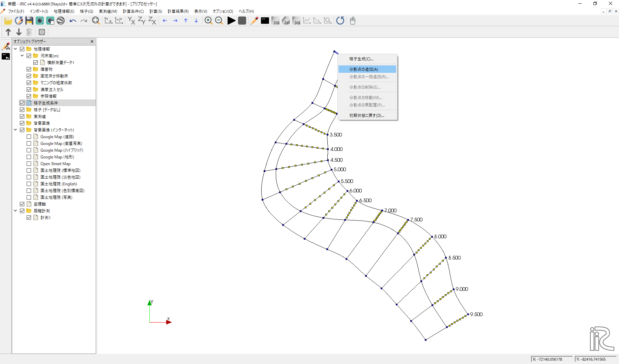
Task: Enable the Google Map (道路) checkbox
Action: (29, 137)
